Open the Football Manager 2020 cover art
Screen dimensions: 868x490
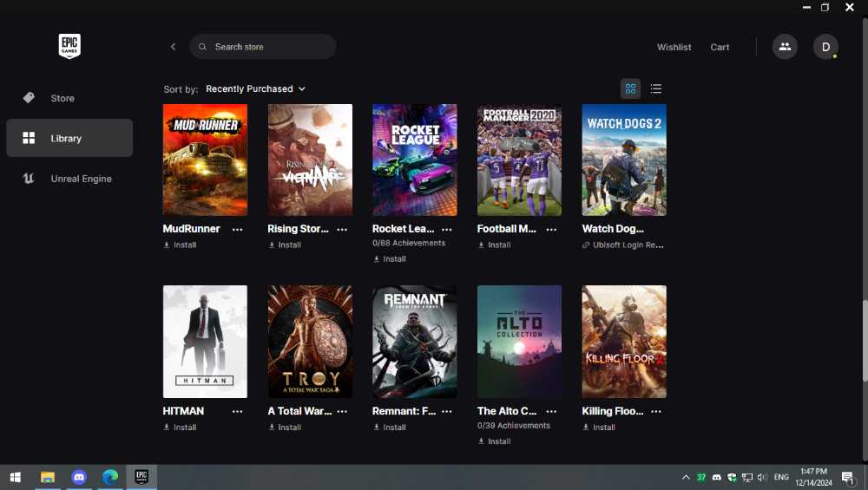point(519,160)
